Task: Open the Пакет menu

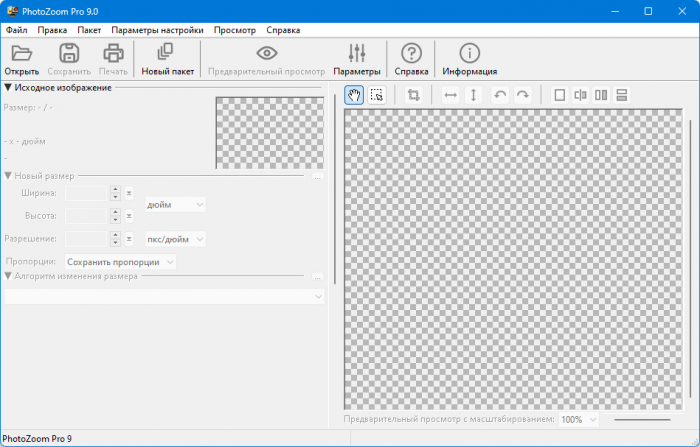Action: (89, 30)
